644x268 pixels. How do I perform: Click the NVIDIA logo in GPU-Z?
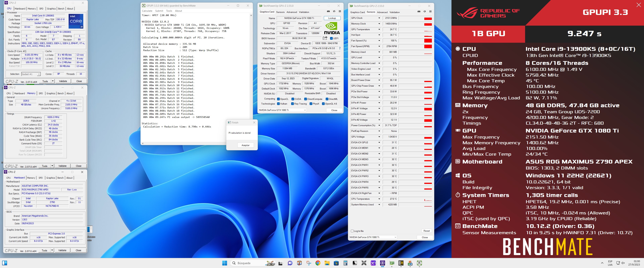click(x=332, y=28)
